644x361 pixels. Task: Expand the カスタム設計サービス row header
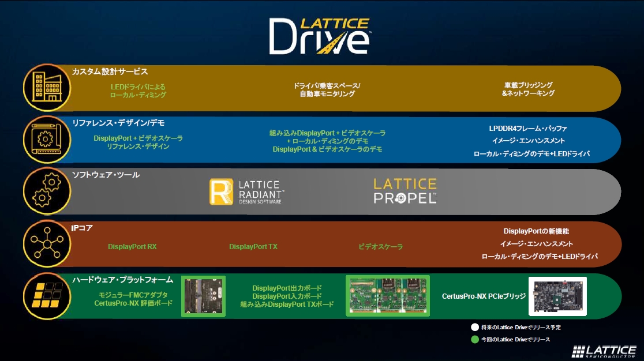point(111,72)
